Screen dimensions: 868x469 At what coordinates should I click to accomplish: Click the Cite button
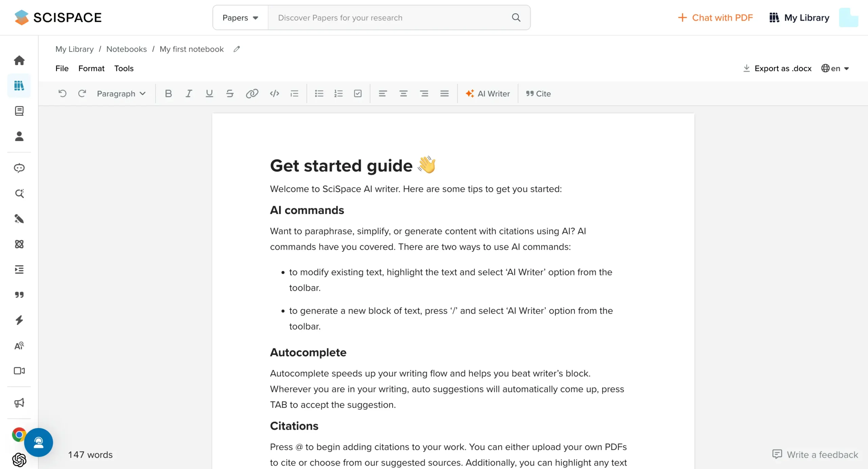538,94
